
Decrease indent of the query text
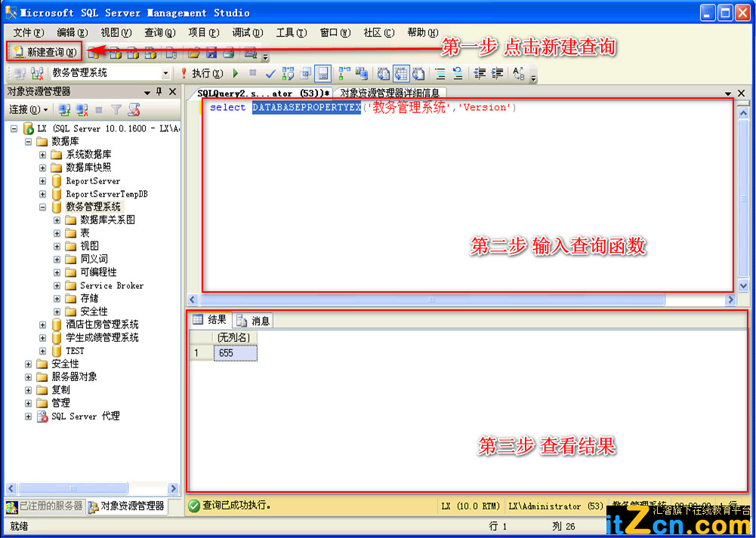pyautogui.click(x=480, y=73)
